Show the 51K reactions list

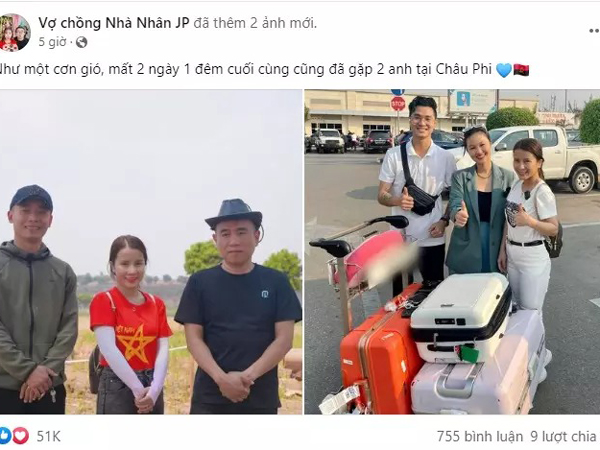(49, 436)
